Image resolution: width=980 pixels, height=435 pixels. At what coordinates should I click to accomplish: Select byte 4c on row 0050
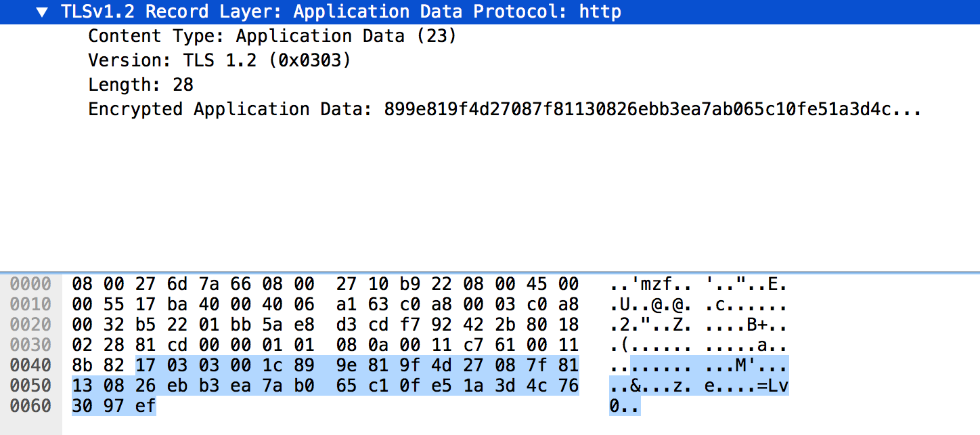[537, 386]
